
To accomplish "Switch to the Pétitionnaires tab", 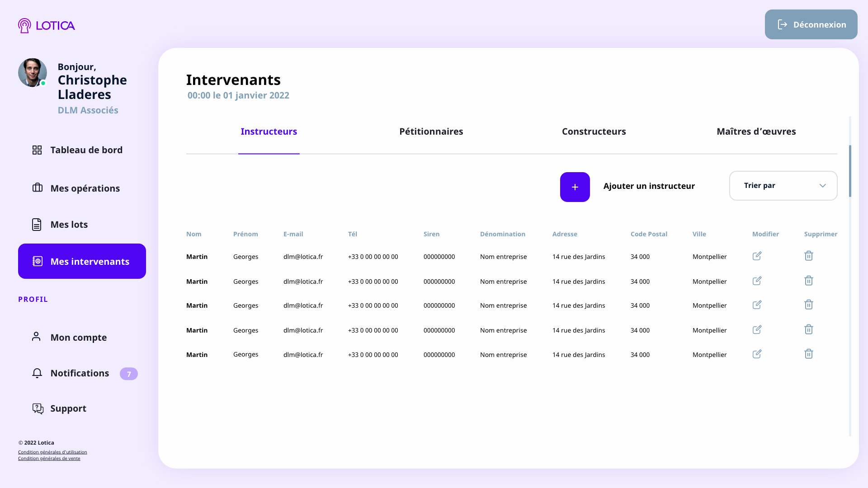I will pos(431,131).
